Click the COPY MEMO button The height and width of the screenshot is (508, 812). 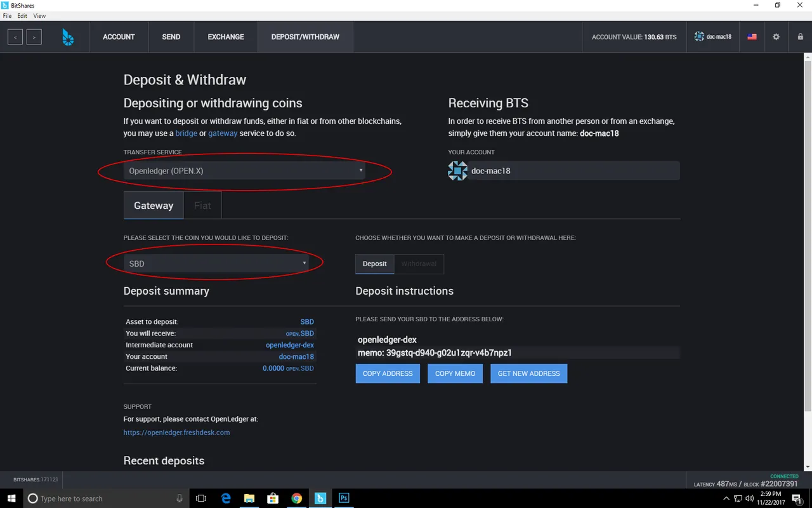coord(455,373)
